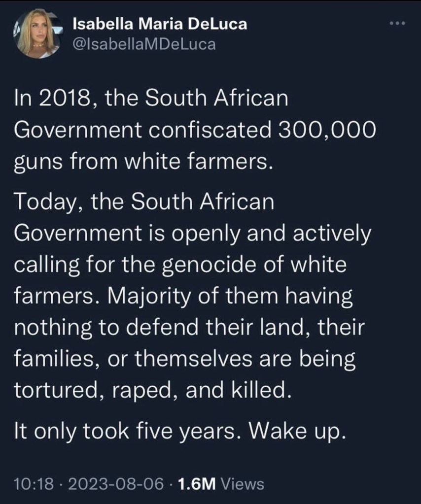
Task: Click the @IsabellaMDeLuca handle
Action: pyautogui.click(x=144, y=44)
